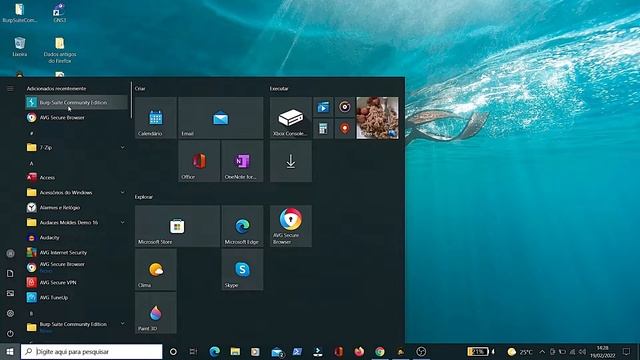Open the Mail app on the taskbar
This screenshot has height=360, width=640.
coord(277,352)
